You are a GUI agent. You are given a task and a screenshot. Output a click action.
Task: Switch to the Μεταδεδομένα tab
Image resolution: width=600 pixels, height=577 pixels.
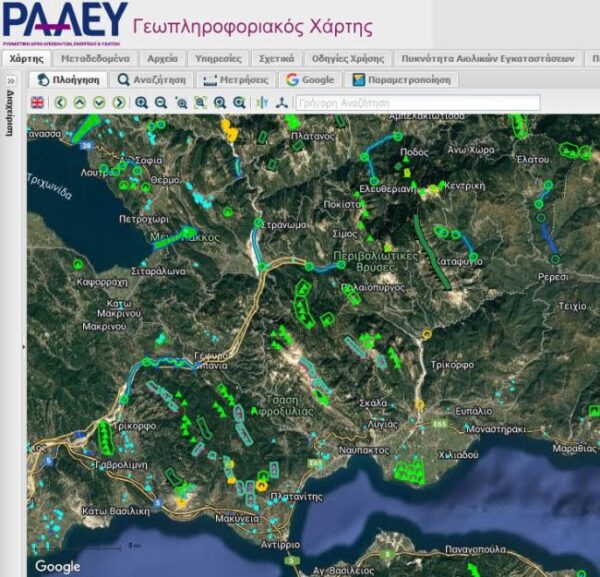click(x=95, y=58)
